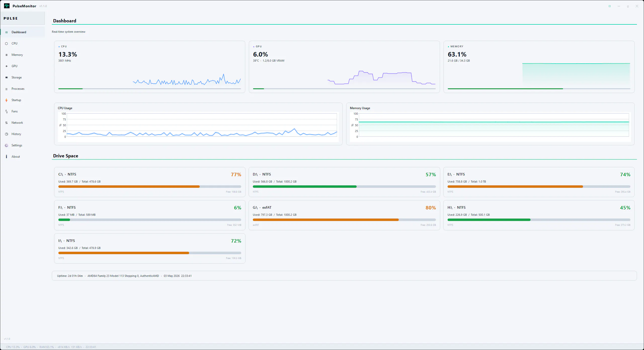The image size is (644, 350).
Task: Click the GPU sparkline graph in GPU card
Action: tap(381, 78)
